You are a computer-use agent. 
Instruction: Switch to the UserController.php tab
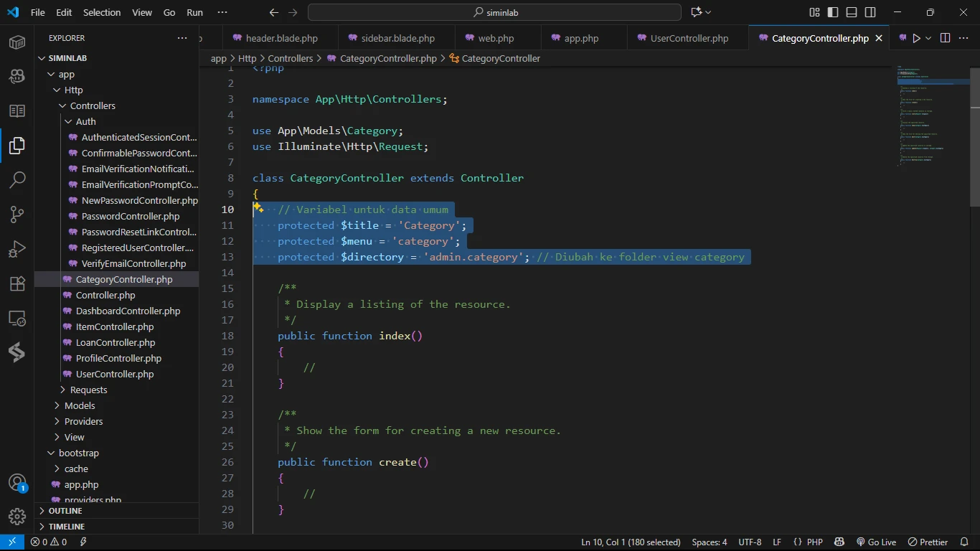689,38
